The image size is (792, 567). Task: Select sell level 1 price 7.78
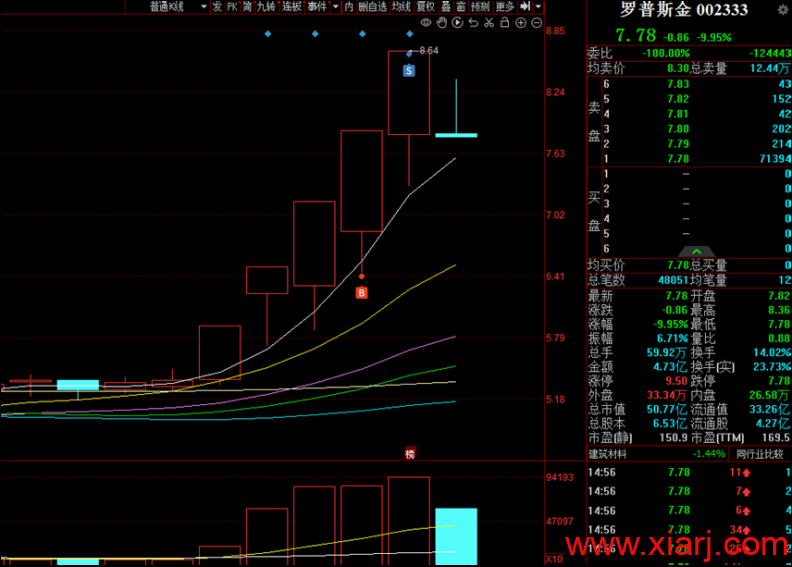(678, 159)
